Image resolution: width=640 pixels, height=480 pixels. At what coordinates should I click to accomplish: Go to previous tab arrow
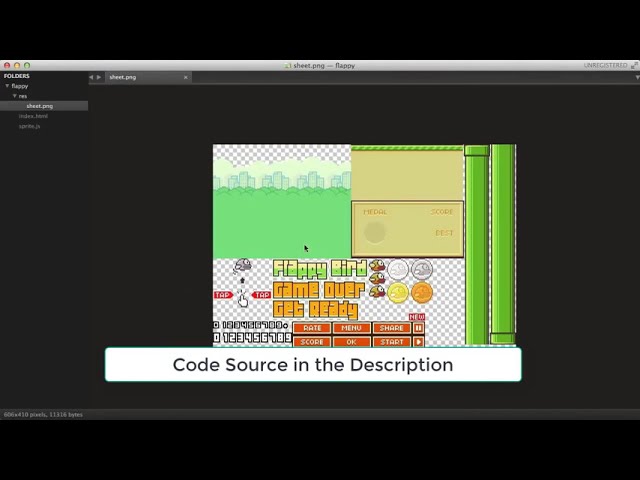(x=91, y=77)
